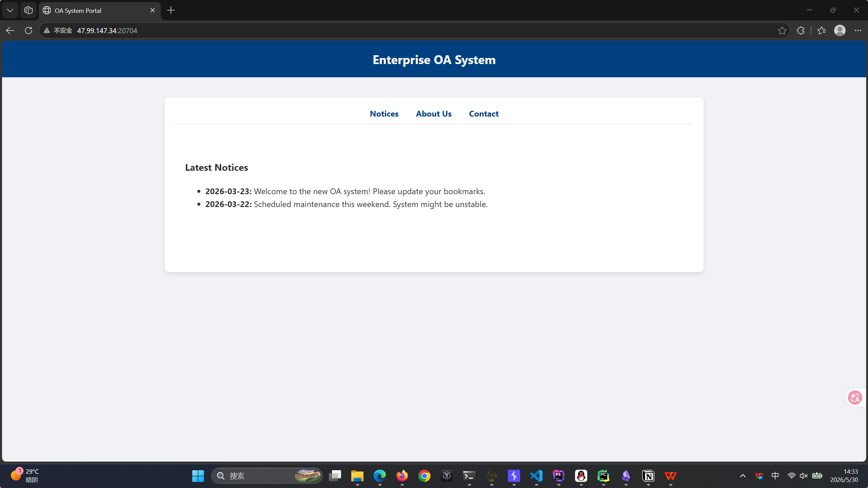The image size is (868, 488).
Task: Open Visual Studio Code on the taskbar
Action: click(536, 476)
